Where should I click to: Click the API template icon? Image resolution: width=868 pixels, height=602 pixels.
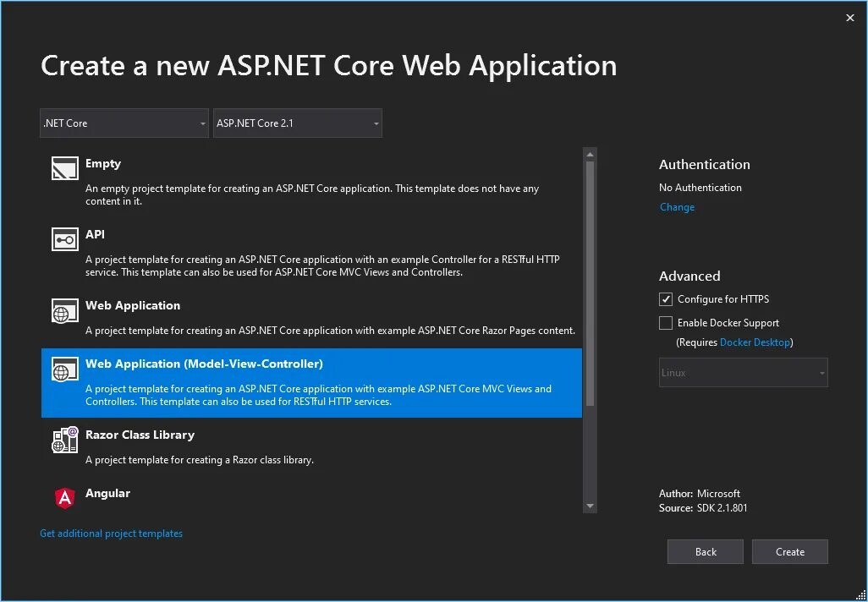[x=65, y=239]
